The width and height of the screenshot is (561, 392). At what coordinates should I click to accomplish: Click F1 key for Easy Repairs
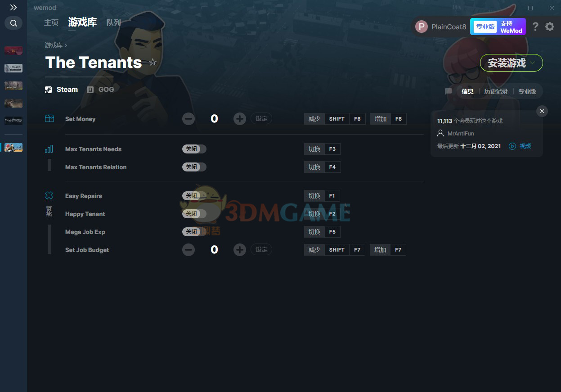pyautogui.click(x=332, y=196)
